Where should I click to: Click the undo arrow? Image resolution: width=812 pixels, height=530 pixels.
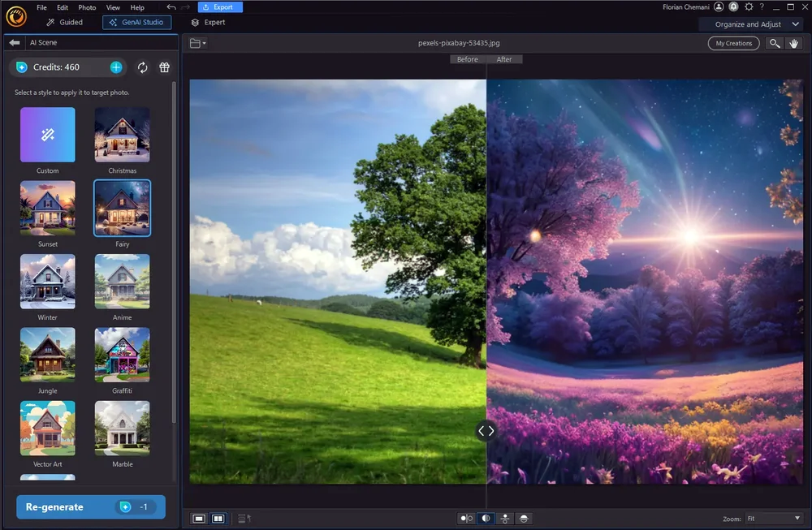click(171, 7)
